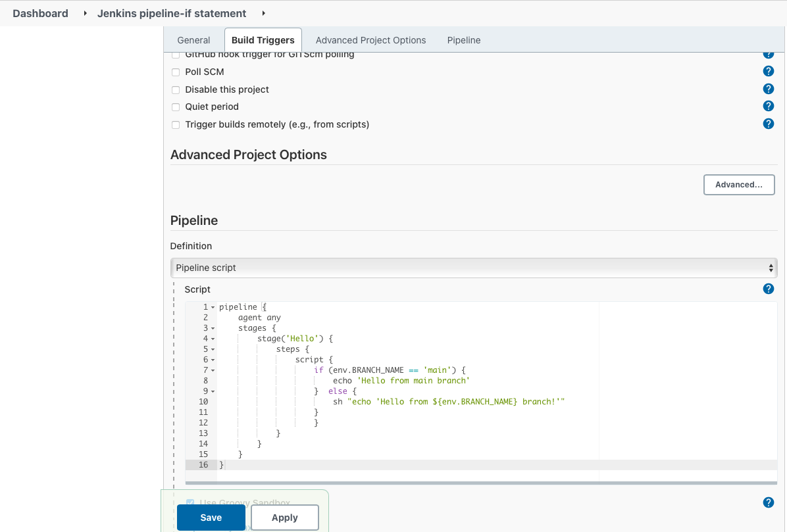Tick the Quiet period checkbox
787x532 pixels.
[176, 107]
